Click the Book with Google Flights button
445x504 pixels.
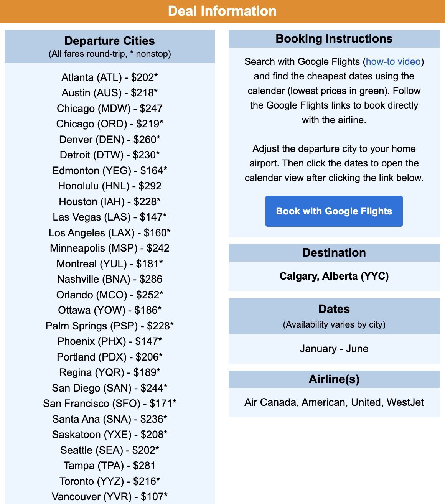click(x=334, y=211)
